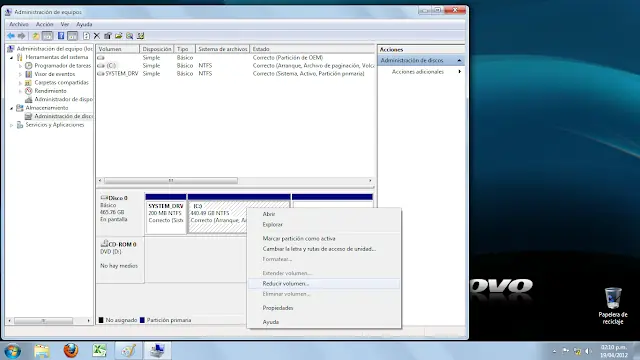
Task: Show hidden tray icons arrow
Action: tap(554, 351)
